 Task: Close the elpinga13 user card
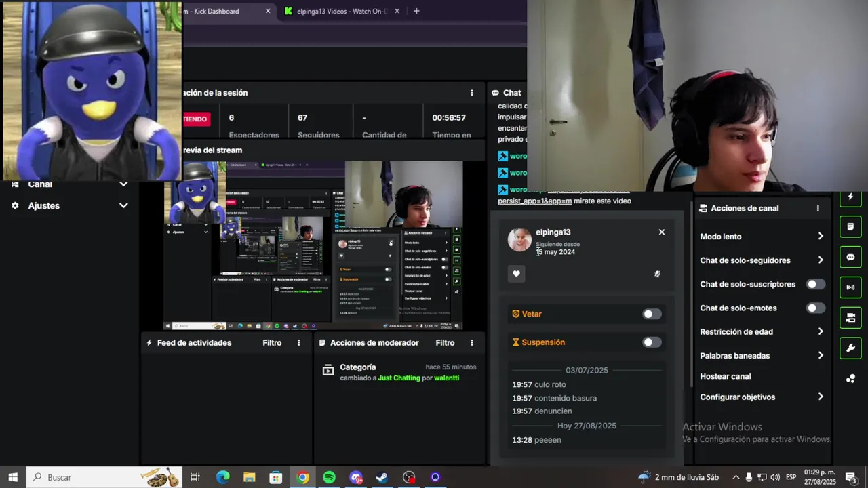click(662, 232)
